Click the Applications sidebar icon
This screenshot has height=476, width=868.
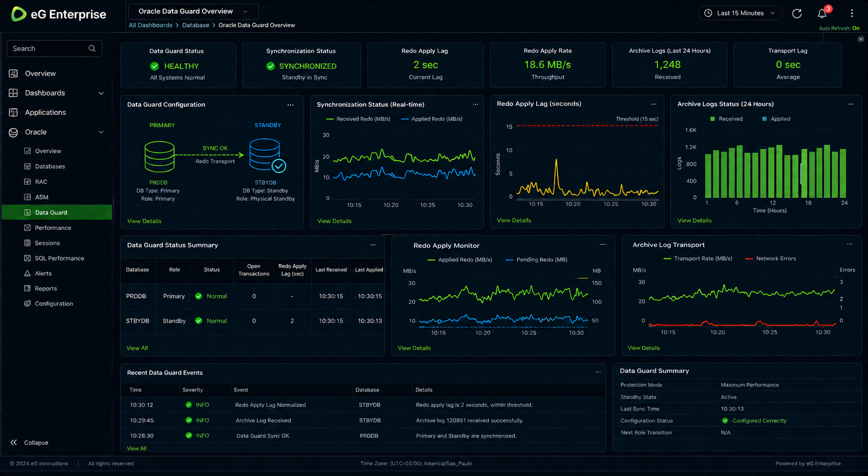(x=13, y=112)
